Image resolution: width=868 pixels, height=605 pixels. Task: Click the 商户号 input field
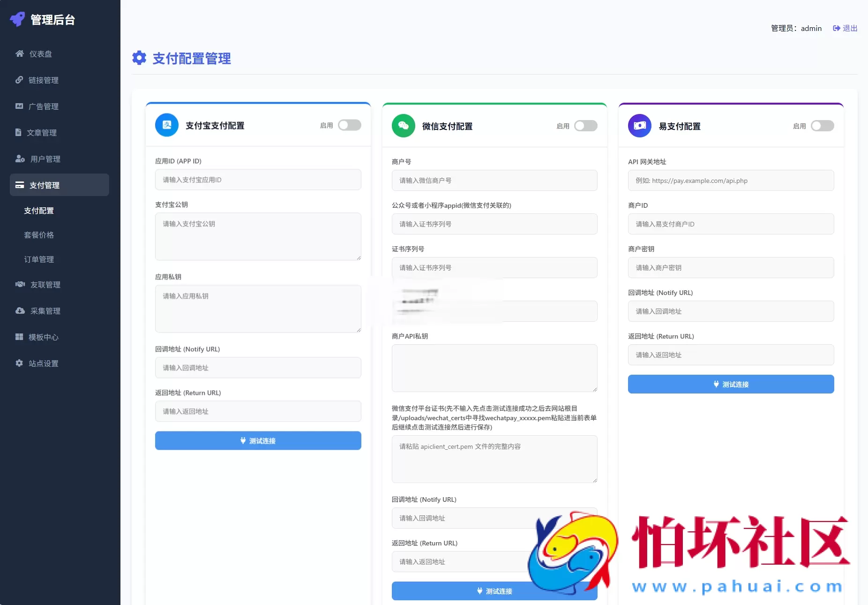[x=494, y=180]
